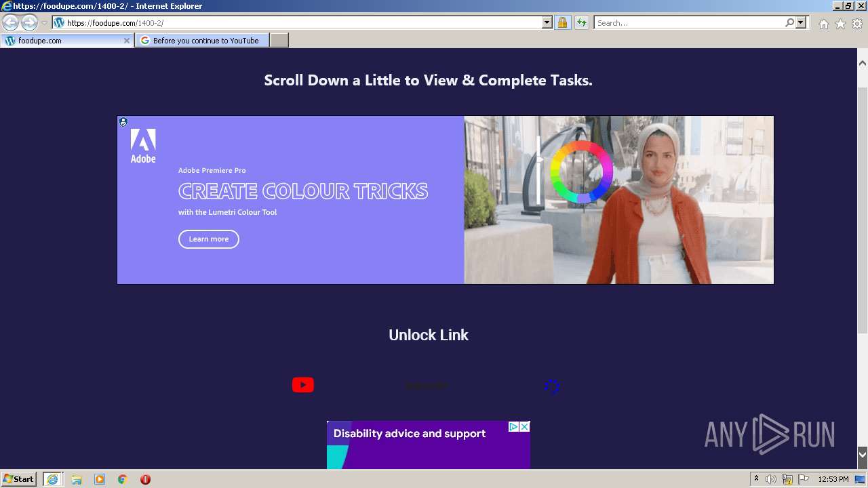The height and width of the screenshot is (488, 868).
Task: Click the magnifier search icon
Action: (789, 22)
